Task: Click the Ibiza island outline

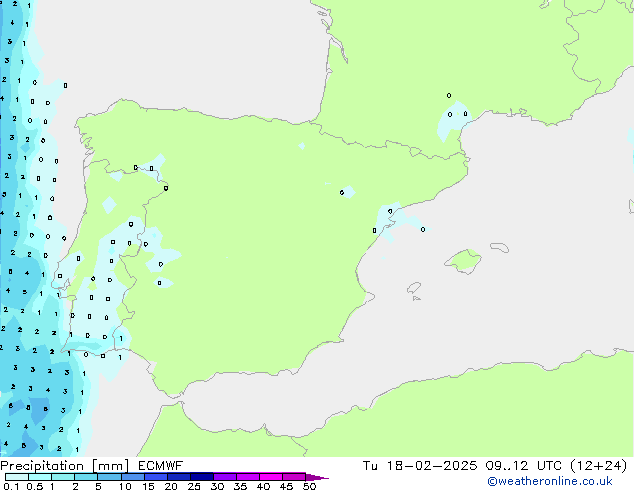Action: point(414,288)
